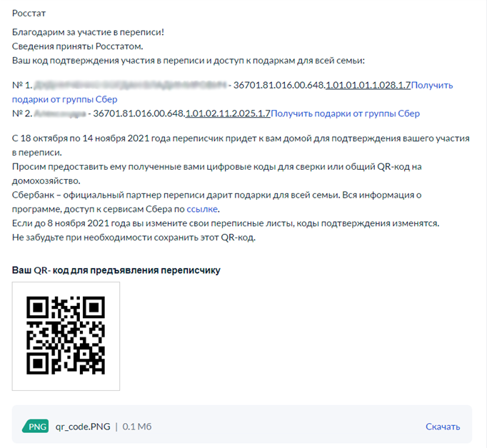This screenshot has height=448, width=487.
Task: Click the sender name Росстат
Action: click(x=29, y=14)
